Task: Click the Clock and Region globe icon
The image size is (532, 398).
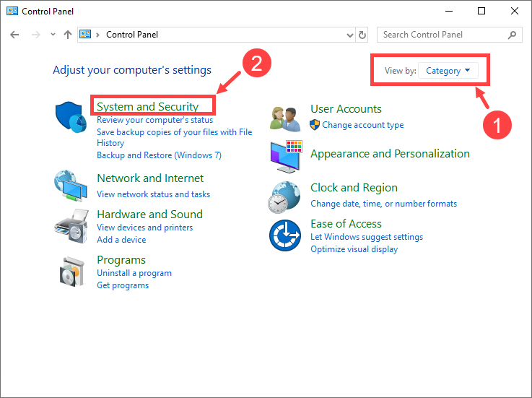Action: [x=285, y=196]
